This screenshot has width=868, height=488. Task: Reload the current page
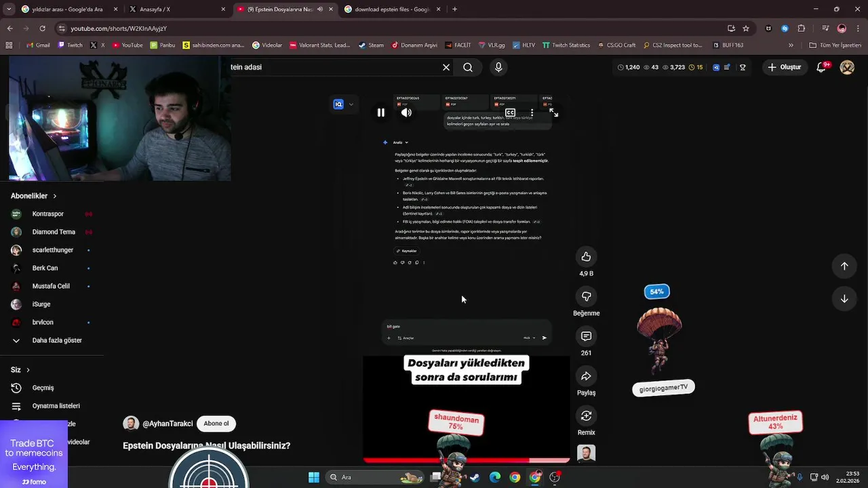pos(42,28)
